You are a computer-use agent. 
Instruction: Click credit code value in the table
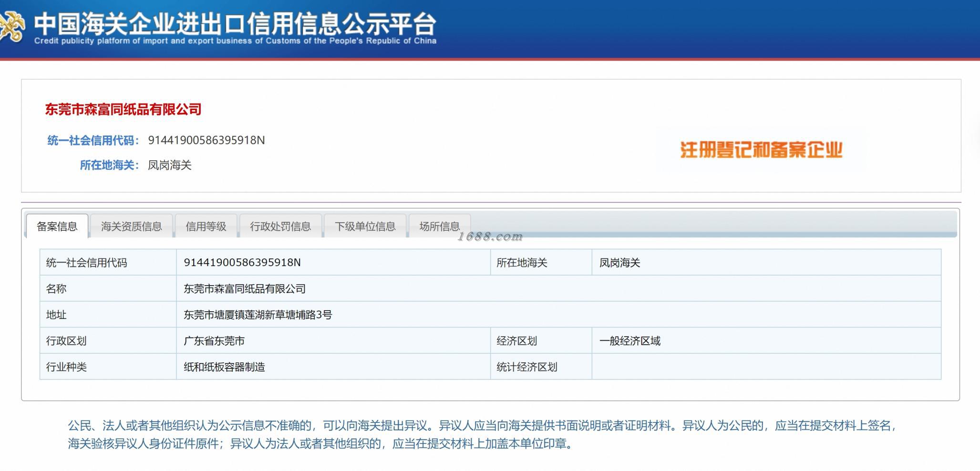coord(242,262)
